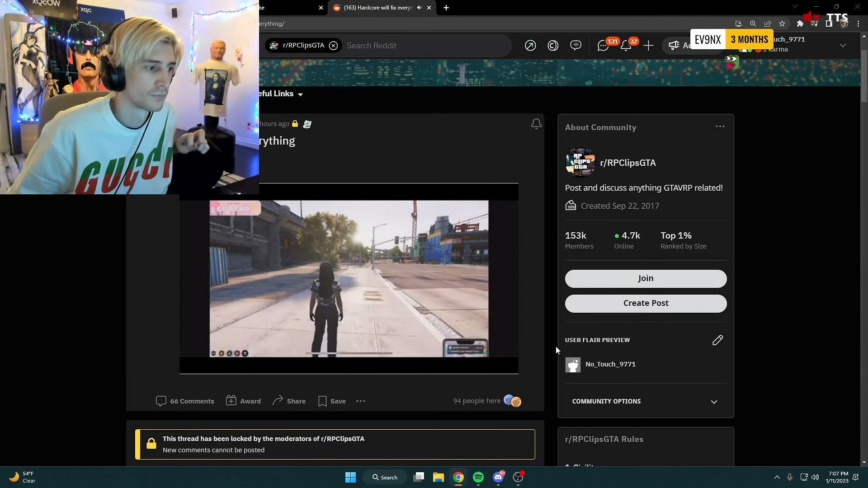This screenshot has height=488, width=868.
Task: Clear the r/RPClipsGTA search filter
Action: (x=333, y=46)
